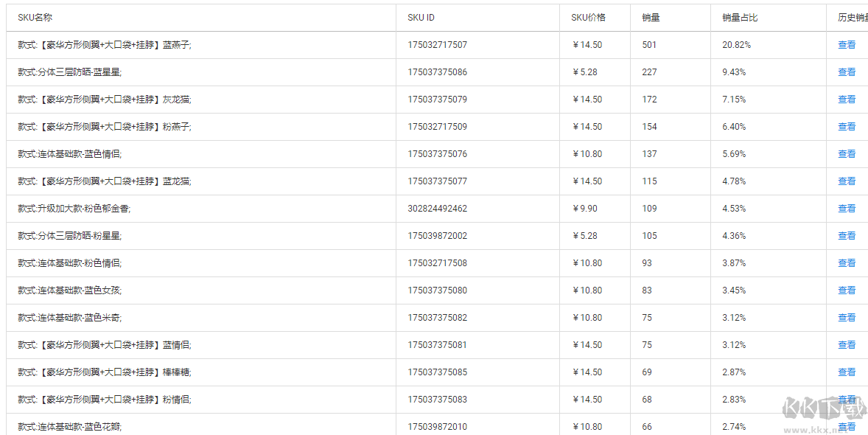Click the SKU名称 column header
Image resolution: width=868 pixels, height=435 pixels.
tap(35, 18)
